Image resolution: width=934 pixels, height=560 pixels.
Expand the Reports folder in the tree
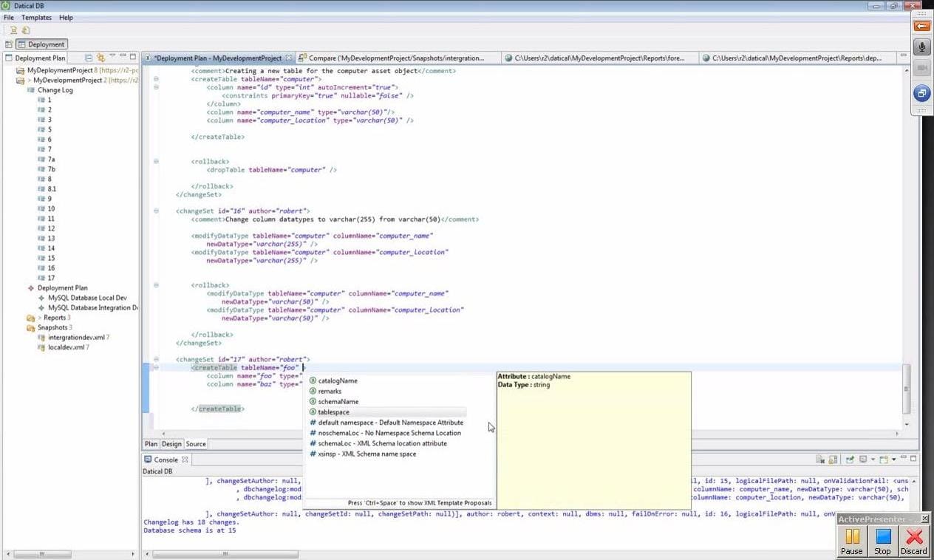click(39, 318)
